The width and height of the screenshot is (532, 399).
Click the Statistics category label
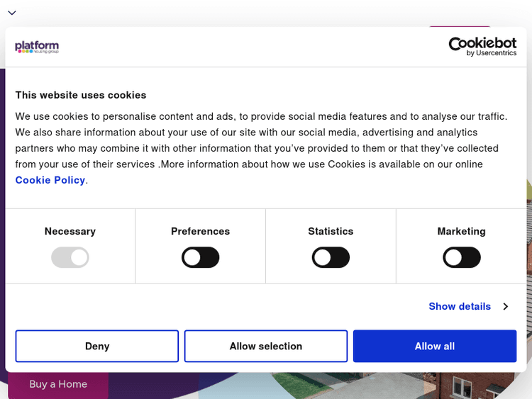click(x=331, y=232)
